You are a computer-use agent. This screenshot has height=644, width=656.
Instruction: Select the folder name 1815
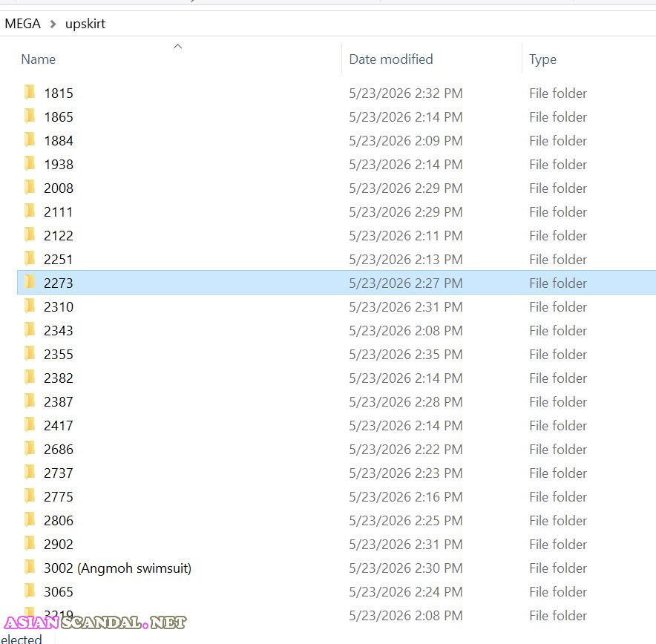[x=59, y=93]
